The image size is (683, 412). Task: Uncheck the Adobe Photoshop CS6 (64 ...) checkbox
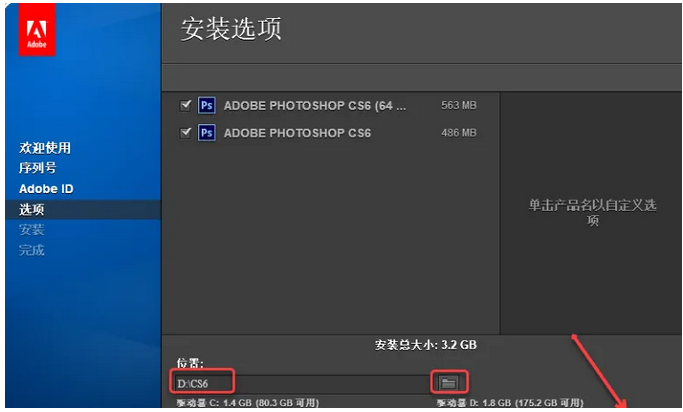pos(186,105)
